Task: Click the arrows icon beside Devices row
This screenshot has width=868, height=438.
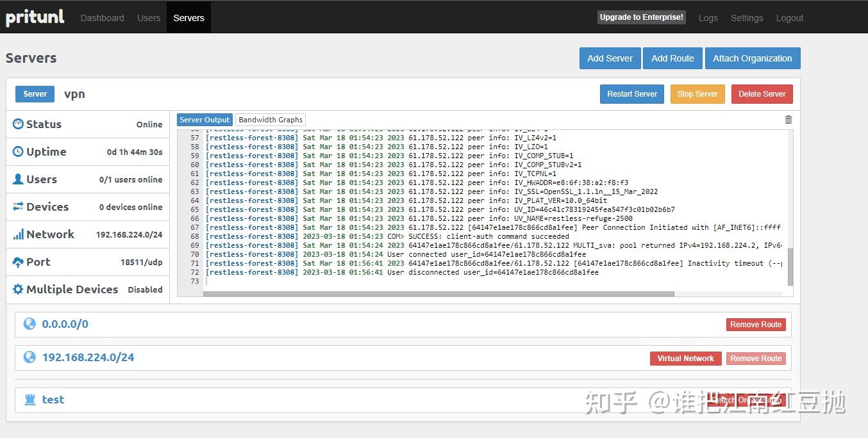Action: pyautogui.click(x=18, y=206)
